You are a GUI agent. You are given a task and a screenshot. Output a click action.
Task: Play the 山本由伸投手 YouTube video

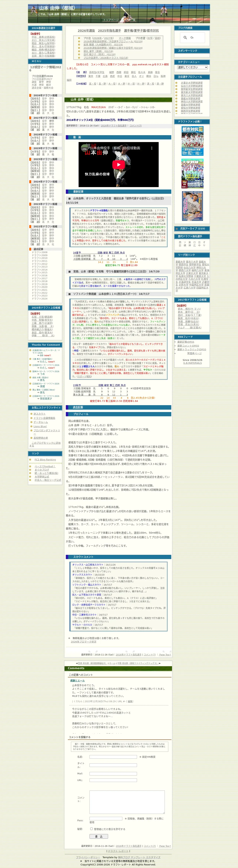(118, 164)
